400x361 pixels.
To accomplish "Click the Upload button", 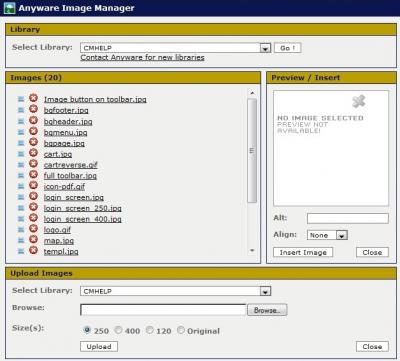I will pos(99,346).
